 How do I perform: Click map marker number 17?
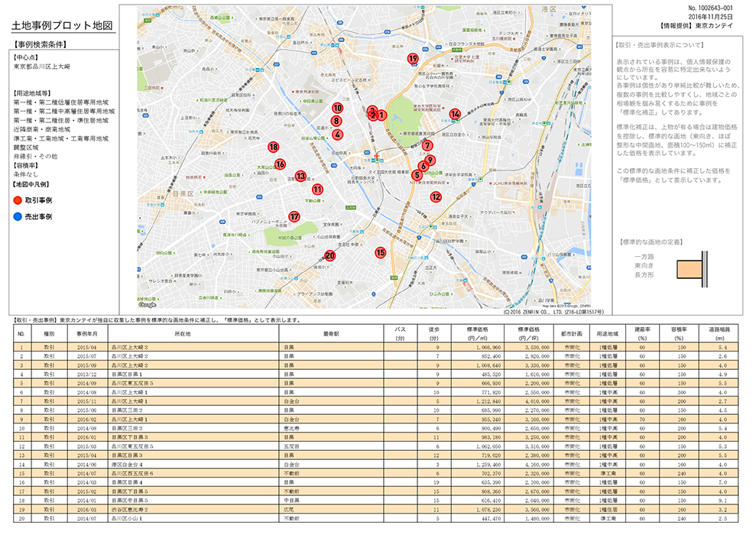[294, 216]
